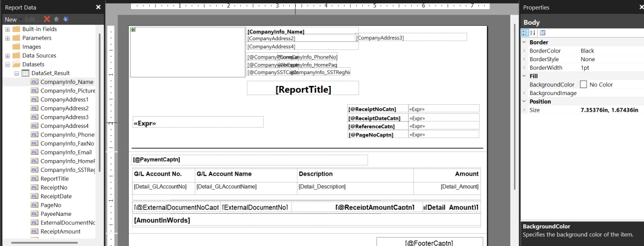644x246 pixels.
Task: Open the Property Pages icon
Action: click(543, 33)
